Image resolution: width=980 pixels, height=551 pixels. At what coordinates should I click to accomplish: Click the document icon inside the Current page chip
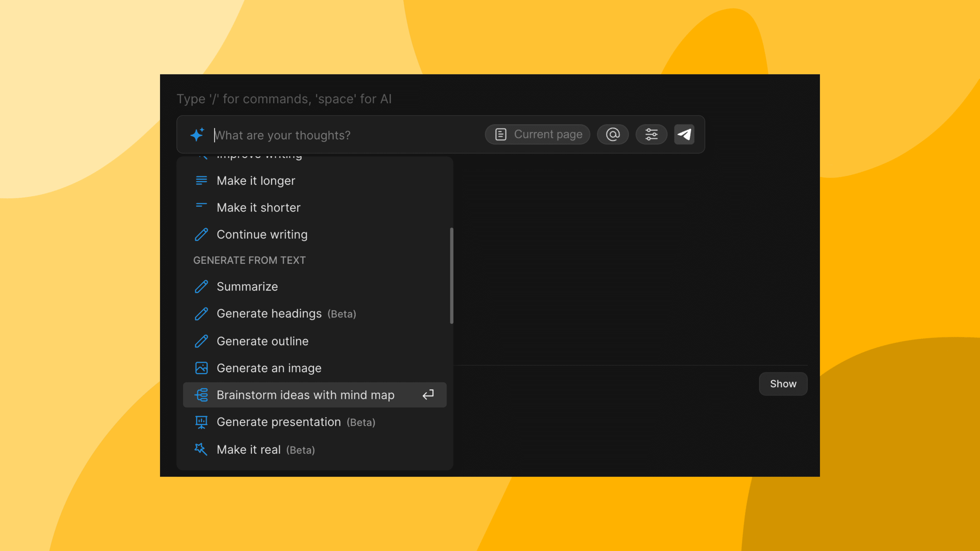coord(501,134)
